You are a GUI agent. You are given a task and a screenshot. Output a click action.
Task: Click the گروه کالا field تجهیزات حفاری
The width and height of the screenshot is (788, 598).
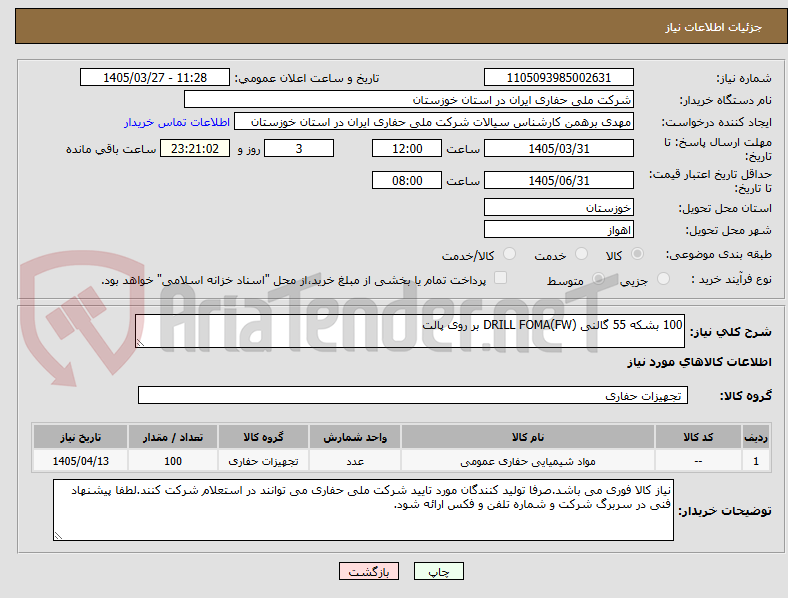[x=413, y=395]
